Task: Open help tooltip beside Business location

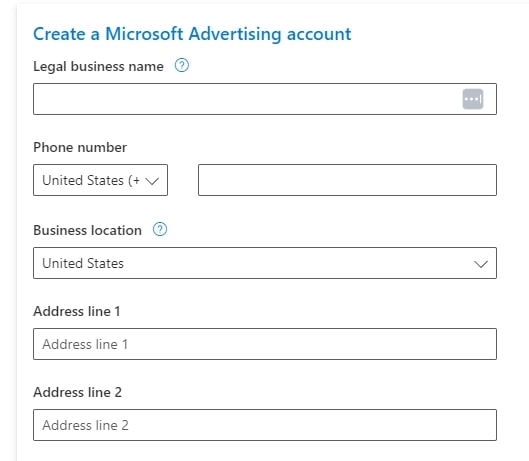Action: [x=160, y=229]
